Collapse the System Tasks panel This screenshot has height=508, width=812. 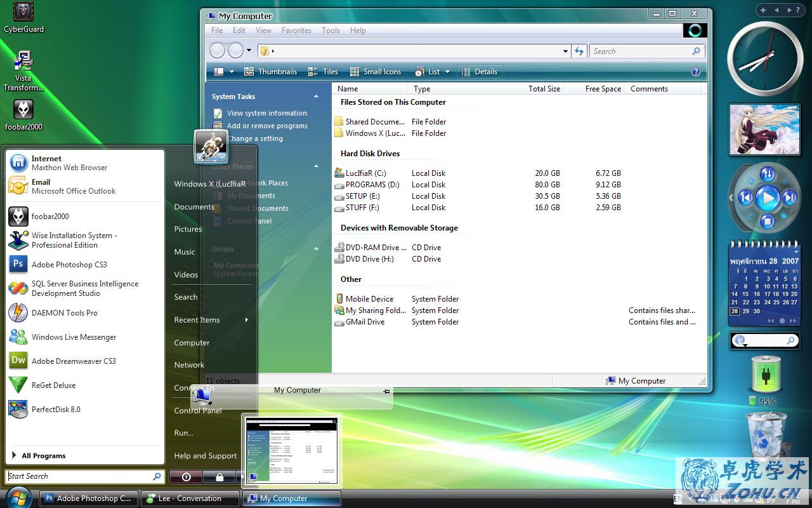tap(316, 97)
